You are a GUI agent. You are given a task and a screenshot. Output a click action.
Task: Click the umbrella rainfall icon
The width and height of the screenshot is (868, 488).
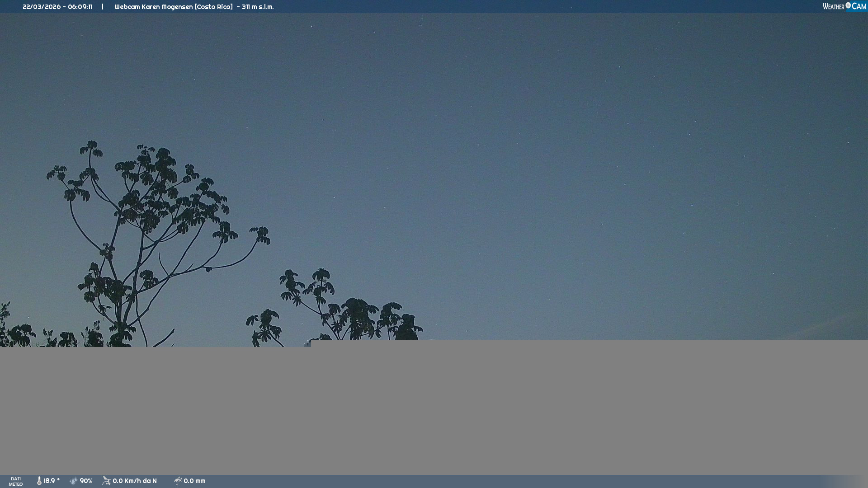point(178,481)
